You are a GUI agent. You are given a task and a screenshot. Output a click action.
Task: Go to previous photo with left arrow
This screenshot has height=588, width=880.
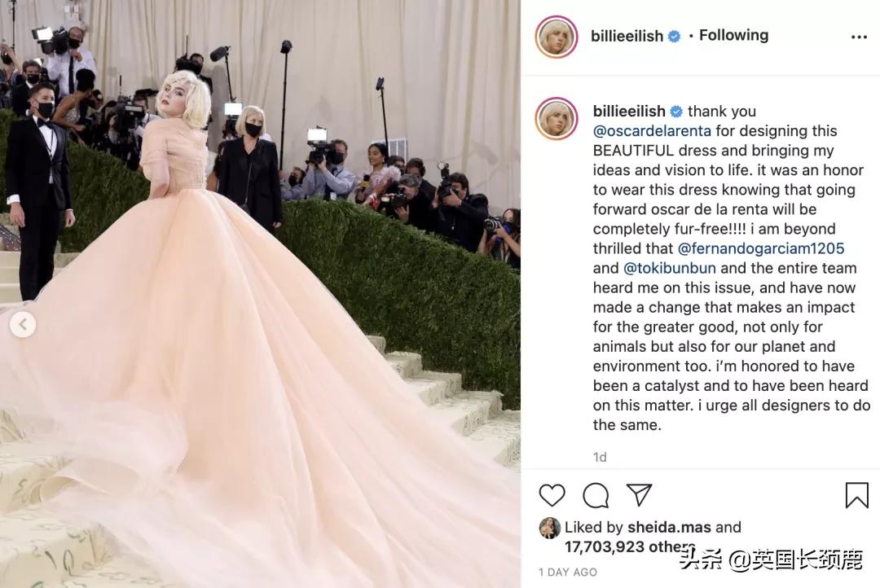23,324
